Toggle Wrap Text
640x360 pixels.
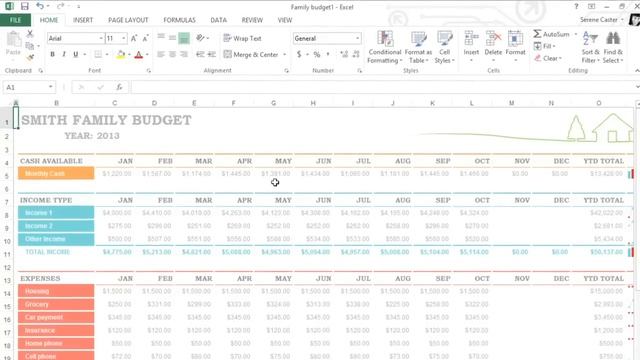pos(242,38)
